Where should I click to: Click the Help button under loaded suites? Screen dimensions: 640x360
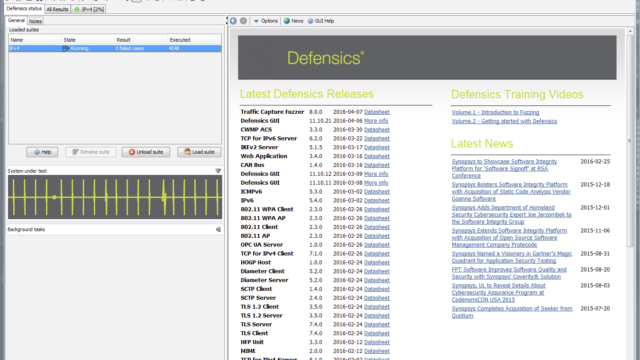coord(42,152)
